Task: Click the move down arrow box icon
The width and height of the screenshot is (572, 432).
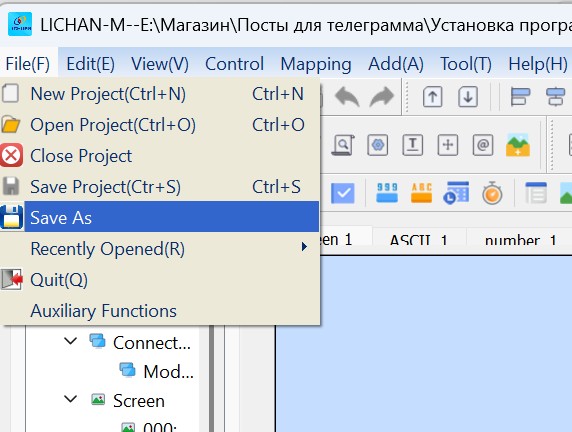Action: [x=468, y=97]
